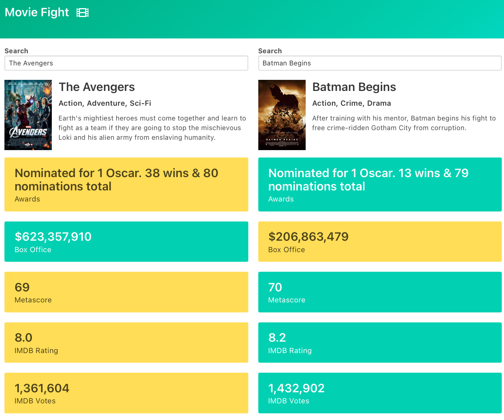This screenshot has height=420, width=504.
Task: Focus the right search field with Batman Begins
Action: 380,63
